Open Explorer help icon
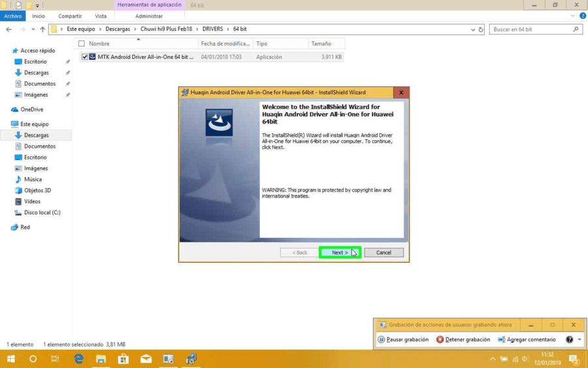The height and width of the screenshot is (368, 588). (583, 16)
